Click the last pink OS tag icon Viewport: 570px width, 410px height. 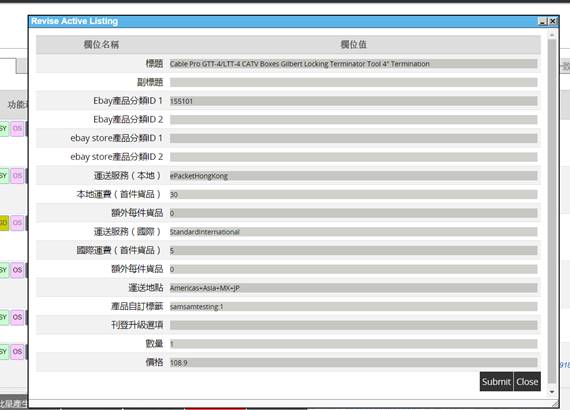(x=17, y=351)
